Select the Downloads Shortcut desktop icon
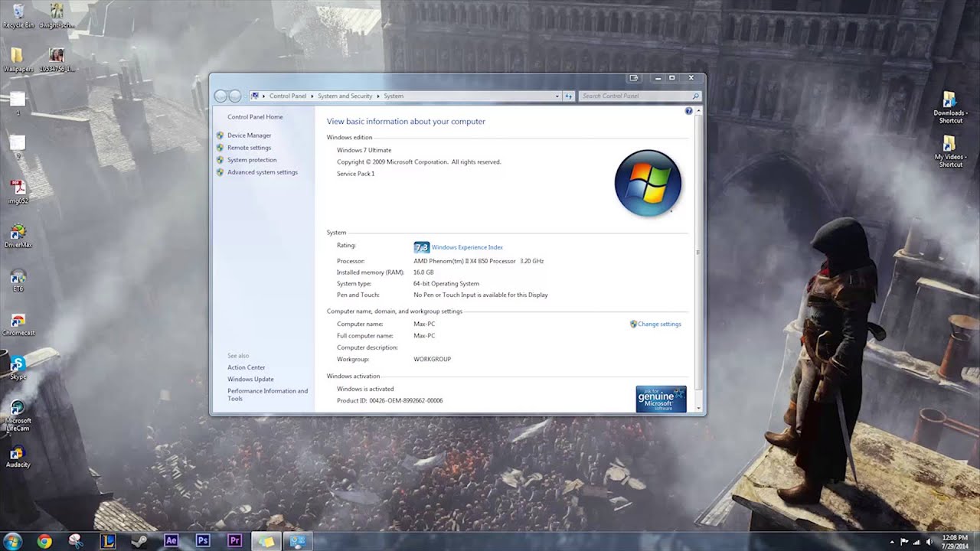 [x=950, y=107]
